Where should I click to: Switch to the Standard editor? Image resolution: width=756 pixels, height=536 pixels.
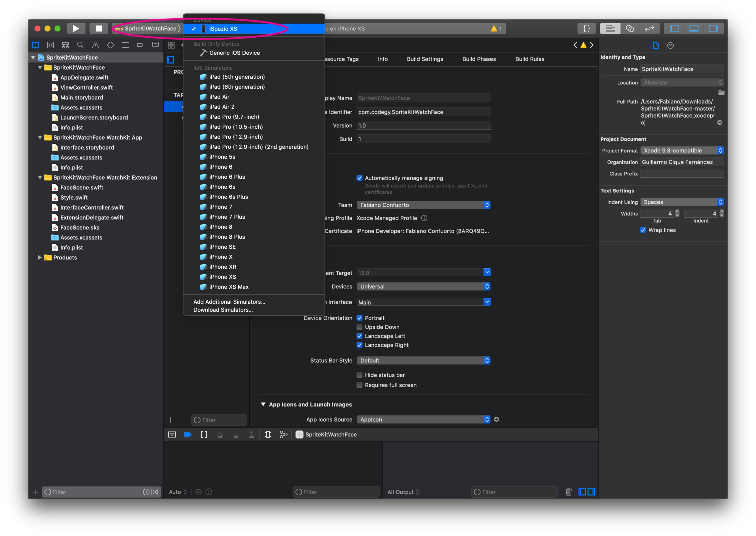610,28
